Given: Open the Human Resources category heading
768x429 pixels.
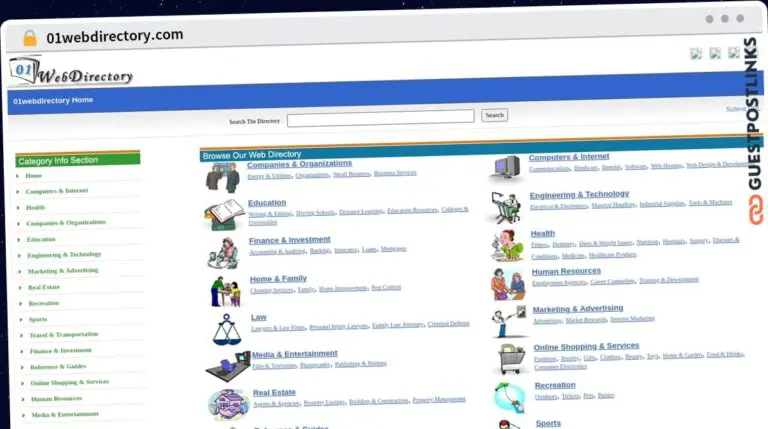Looking at the screenshot, I should click(x=566, y=271).
